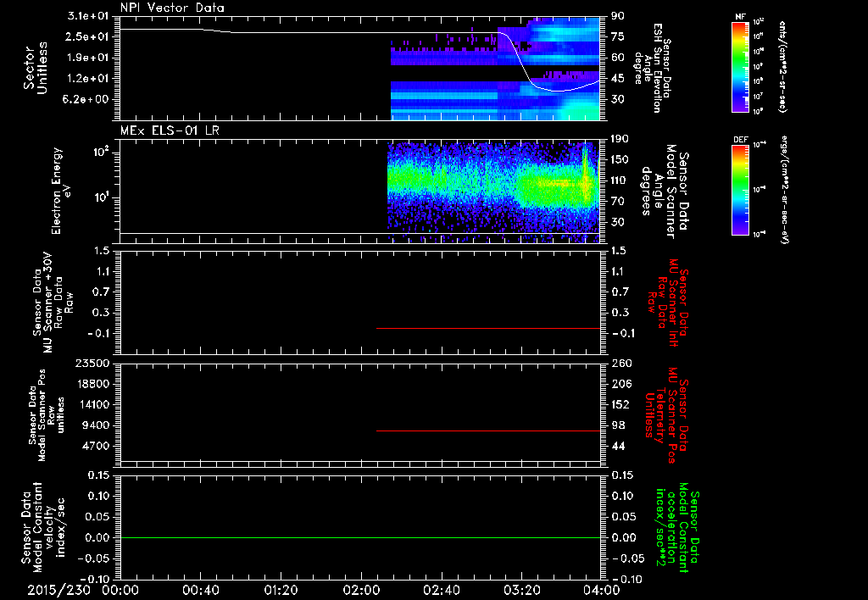Viewport: 868px width, 600px height.
Task: Click the 206 telemetry tick label
Action: [x=621, y=384]
